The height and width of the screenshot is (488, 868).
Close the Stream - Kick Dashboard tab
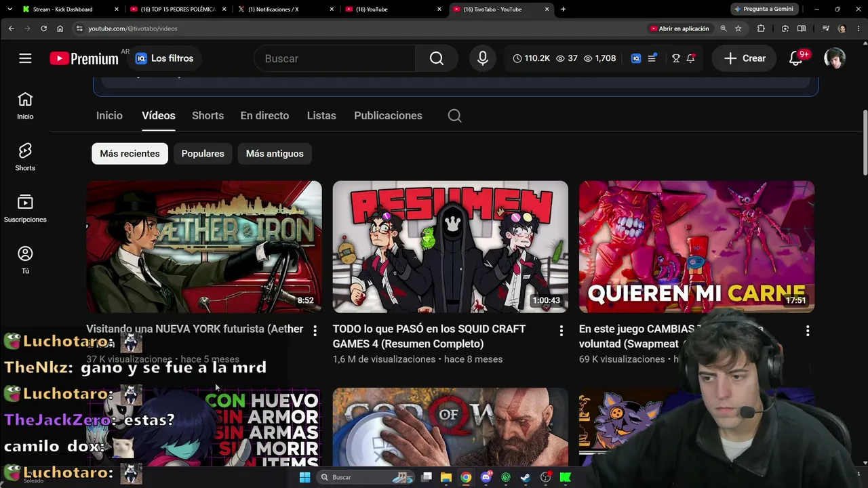coord(117,9)
